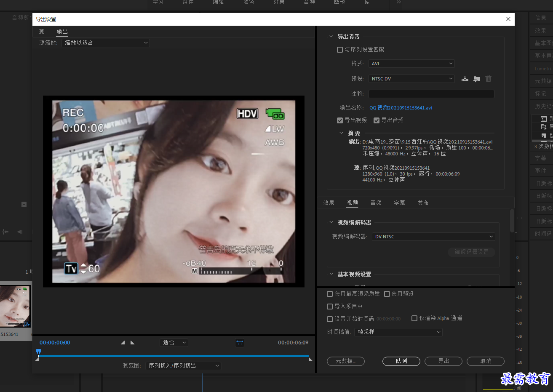Switch to the 源 tab

[42, 32]
